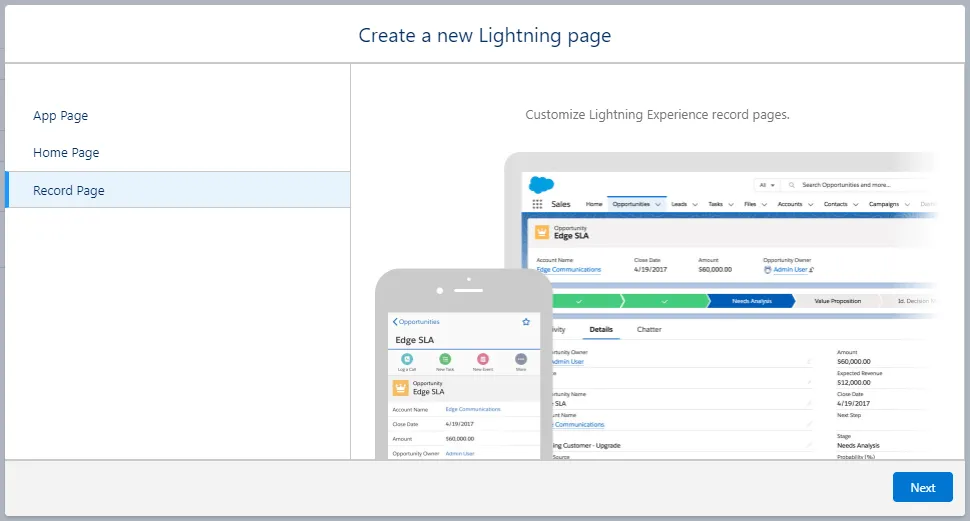The height and width of the screenshot is (521, 970).
Task: Open the Details tab in preview
Action: [601, 329]
